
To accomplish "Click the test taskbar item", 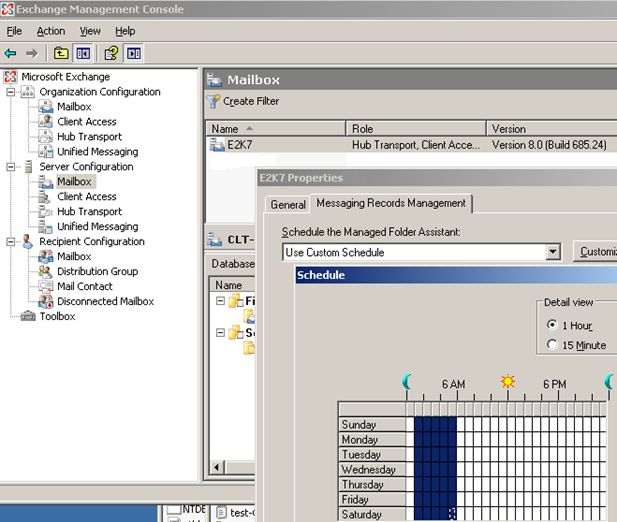I will 236,513.
